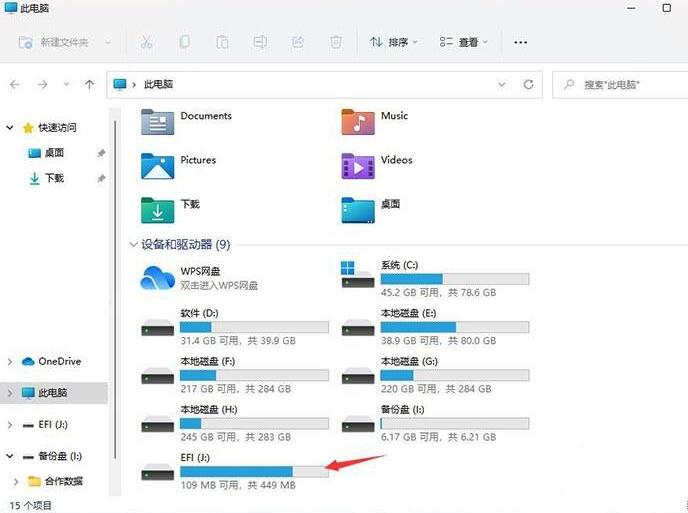Click the text 245 GB 可用, 共 283 GB
The image size is (688, 513).
tap(236, 437)
